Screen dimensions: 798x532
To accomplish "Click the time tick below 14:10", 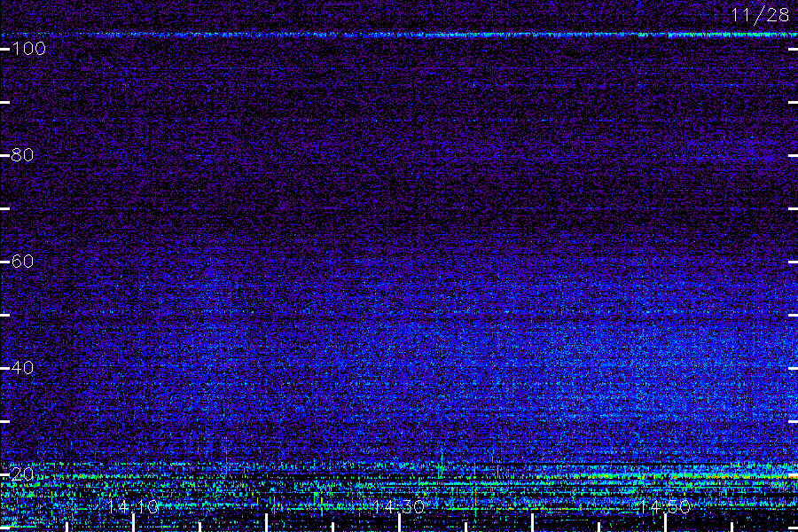I will pos(133,523).
